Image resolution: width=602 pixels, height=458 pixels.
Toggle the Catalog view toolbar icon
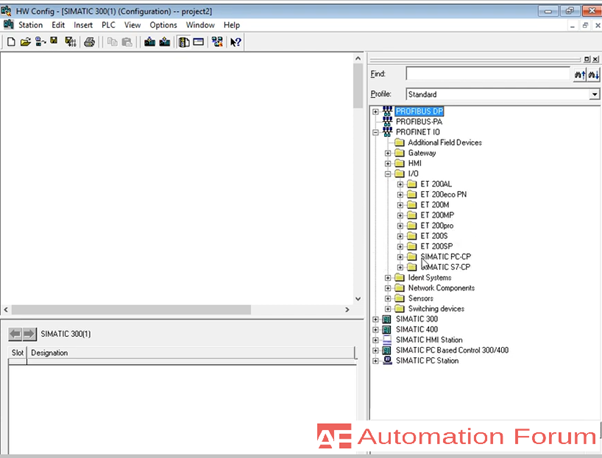[x=184, y=42]
